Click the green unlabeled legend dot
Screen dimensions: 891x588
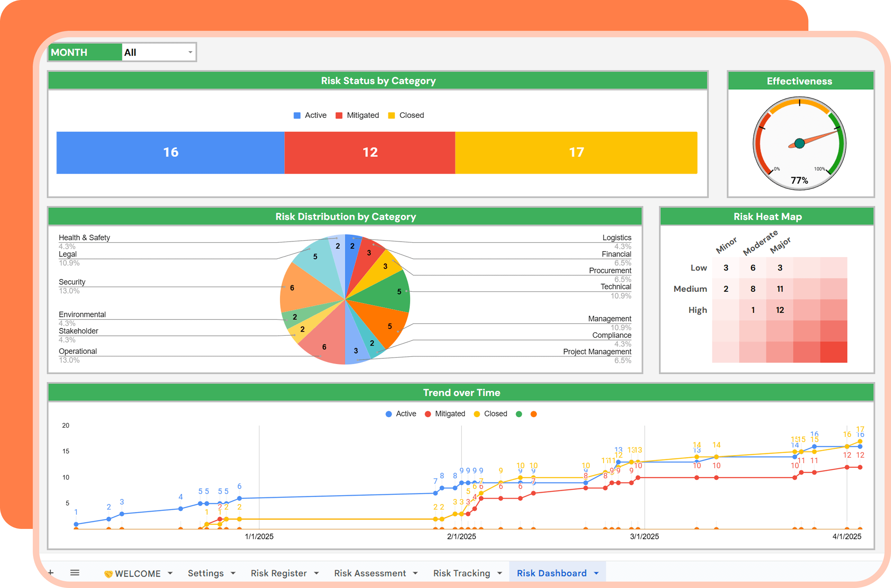pyautogui.click(x=519, y=414)
